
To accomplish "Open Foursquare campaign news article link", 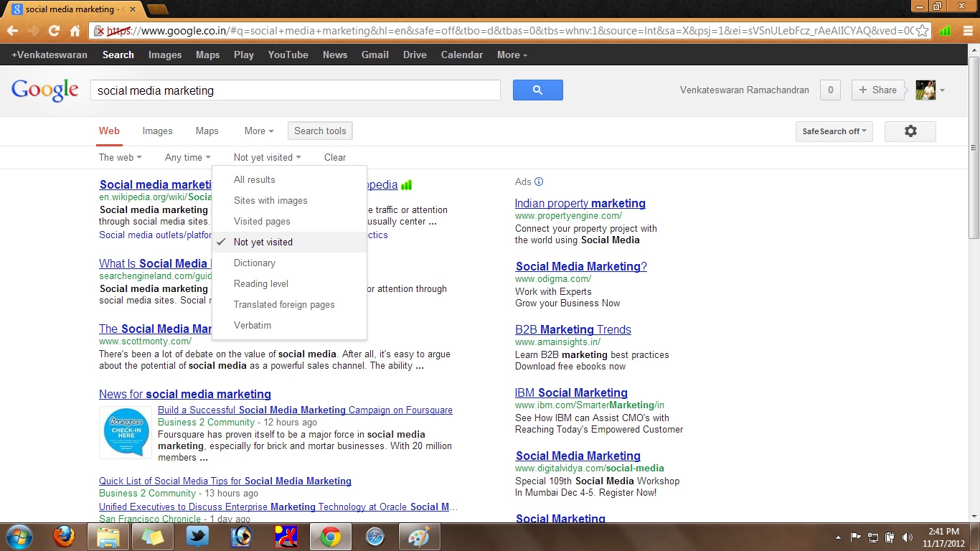I will pyautogui.click(x=305, y=410).
